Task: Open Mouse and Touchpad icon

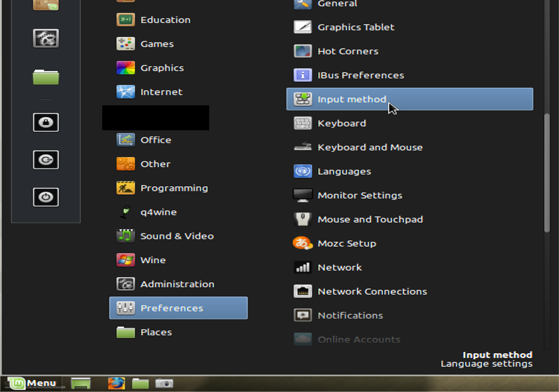Action: [303, 219]
